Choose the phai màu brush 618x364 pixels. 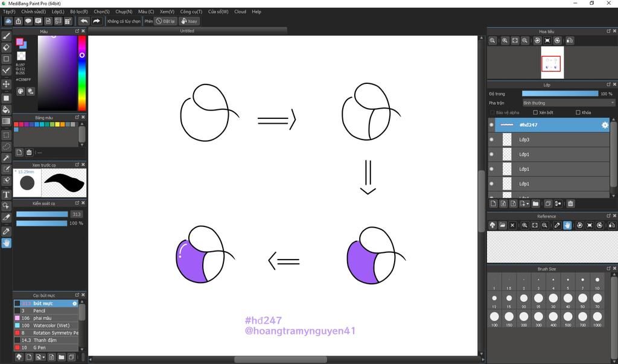click(46, 318)
